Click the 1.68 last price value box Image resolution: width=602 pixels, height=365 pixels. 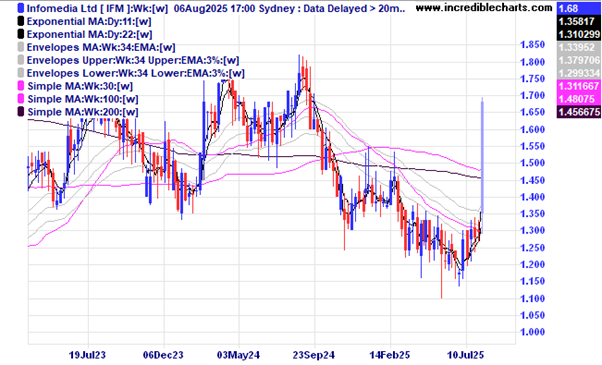pos(579,8)
